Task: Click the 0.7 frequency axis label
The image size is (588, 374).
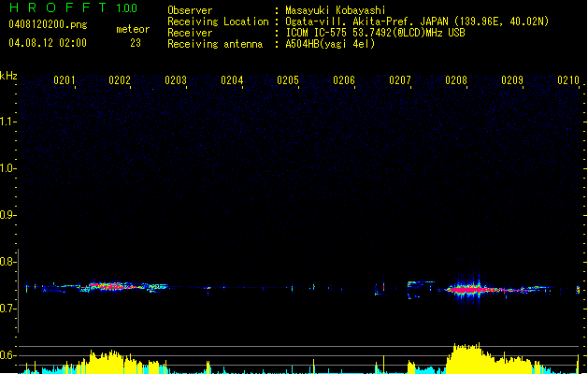Action: 7,309
